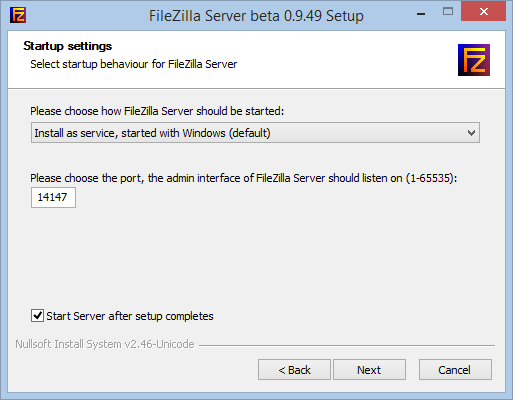Click 'Select startup behaviour for FileZilla Server' subtitle
The image size is (513, 400).
pos(134,64)
